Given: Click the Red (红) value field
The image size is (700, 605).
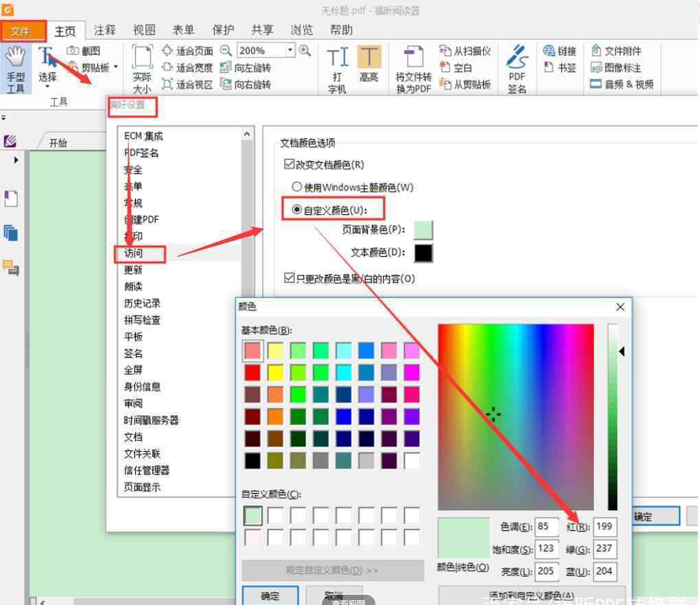Looking at the screenshot, I should point(605,526).
